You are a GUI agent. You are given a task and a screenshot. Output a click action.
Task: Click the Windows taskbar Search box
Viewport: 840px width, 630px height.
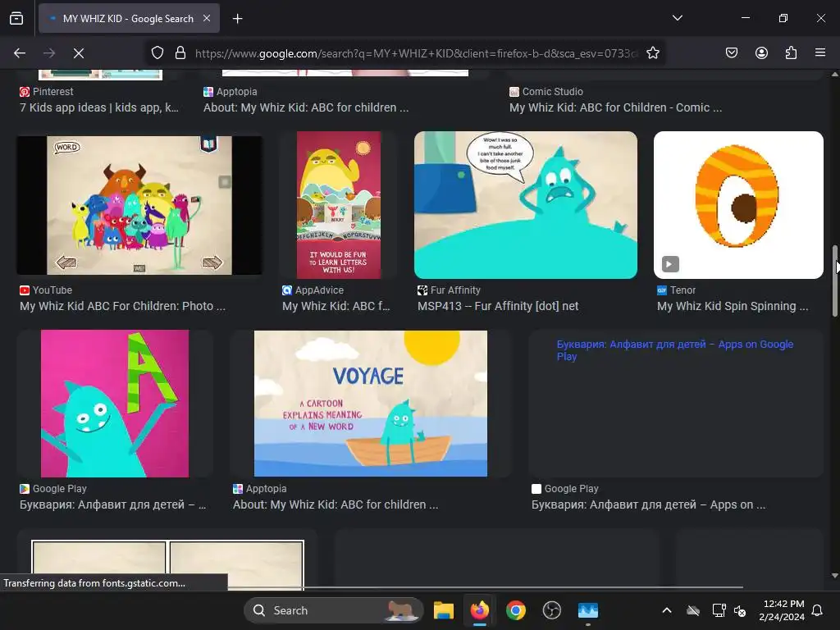tap(333, 610)
